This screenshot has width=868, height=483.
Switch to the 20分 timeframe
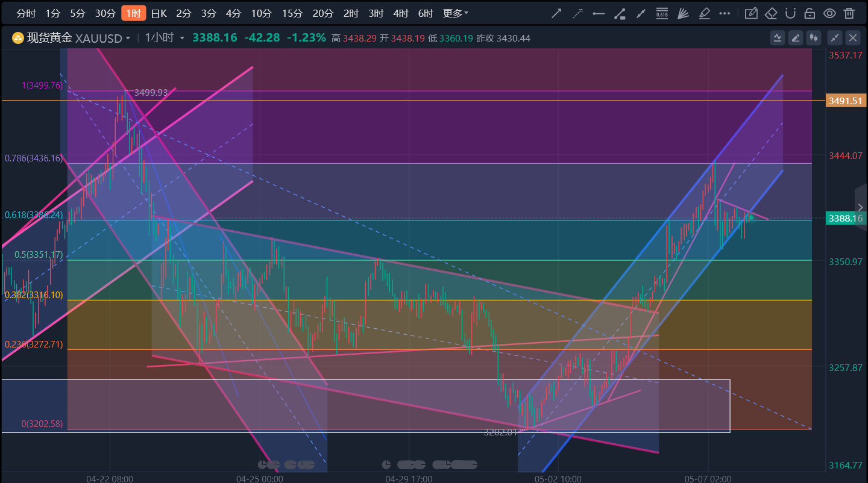322,13
